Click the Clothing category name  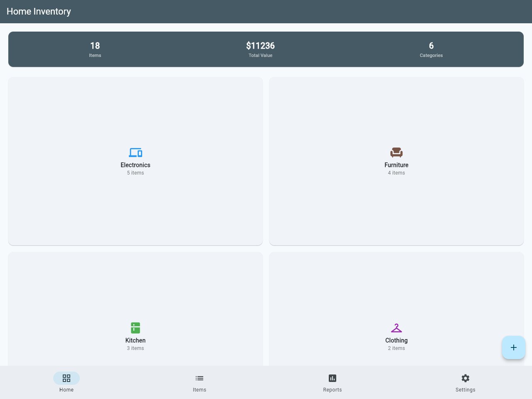397,340
